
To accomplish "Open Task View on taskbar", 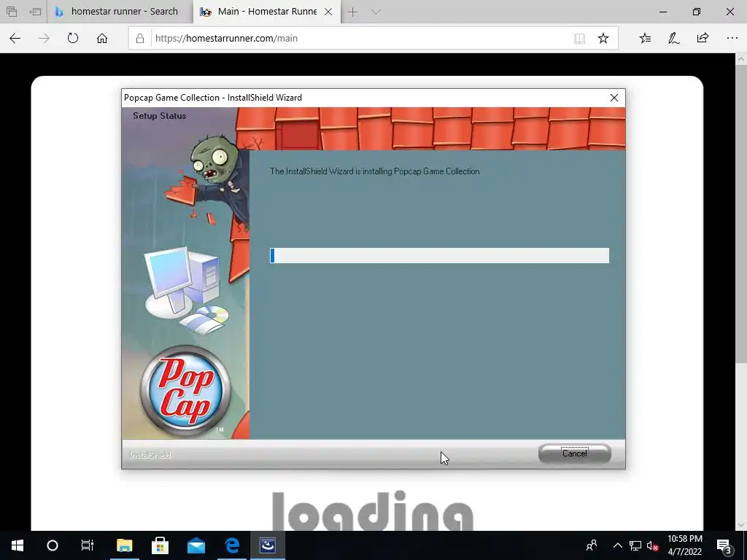I will [88, 545].
